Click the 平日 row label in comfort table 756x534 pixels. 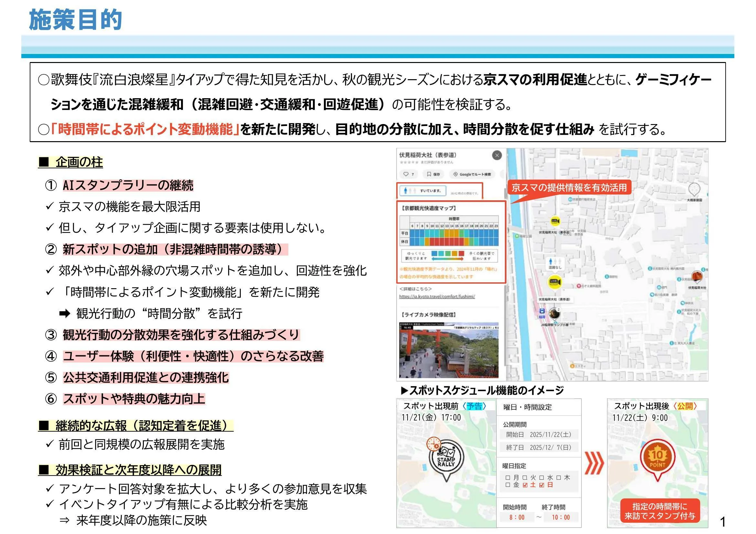pos(404,233)
